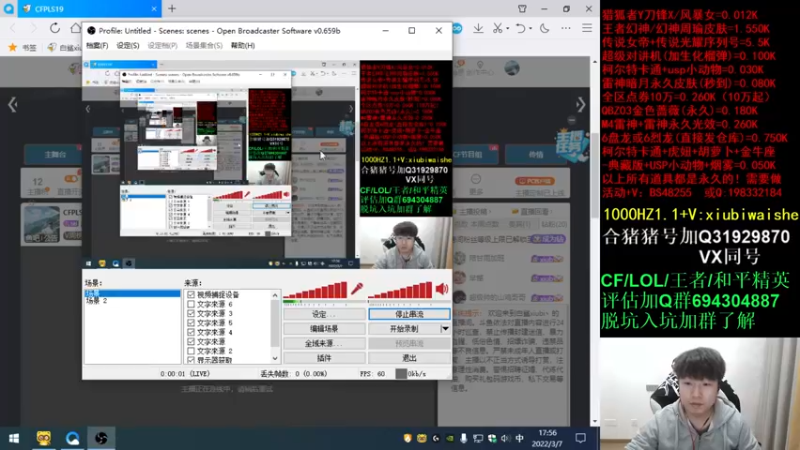Open the browser three-dots more menu
The image size is (800, 450).
tap(566, 29)
